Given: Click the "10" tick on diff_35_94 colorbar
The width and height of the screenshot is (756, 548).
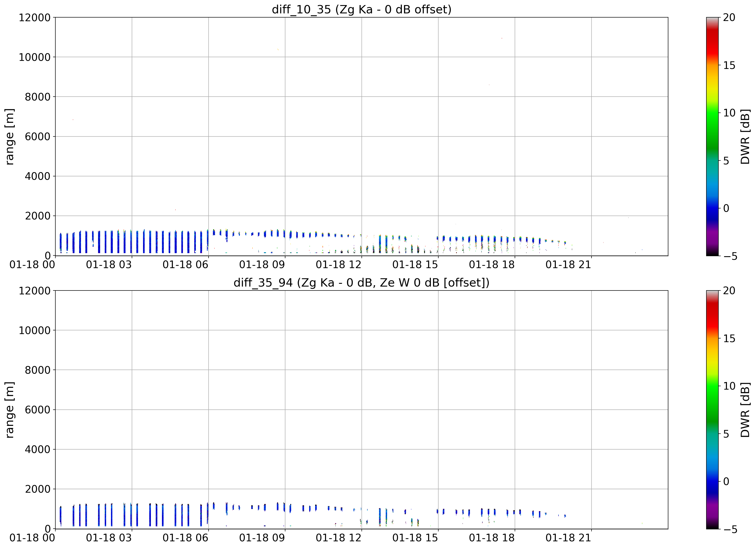Looking at the screenshot, I should [729, 386].
